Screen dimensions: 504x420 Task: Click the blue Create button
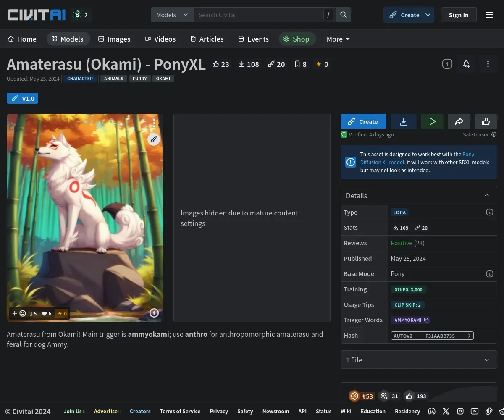pyautogui.click(x=363, y=121)
